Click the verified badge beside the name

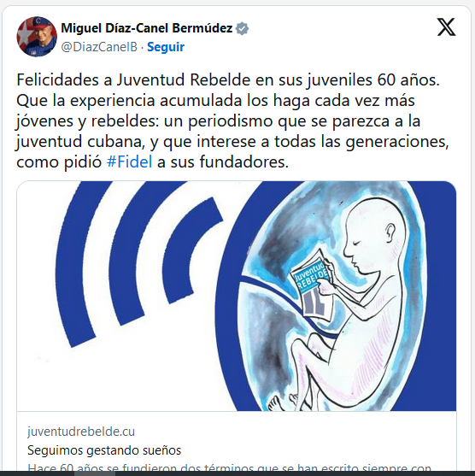click(243, 28)
